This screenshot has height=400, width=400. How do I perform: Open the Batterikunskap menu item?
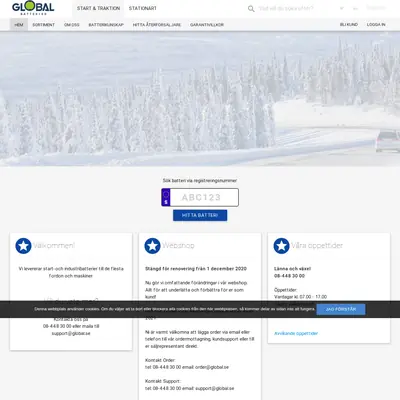106,25
